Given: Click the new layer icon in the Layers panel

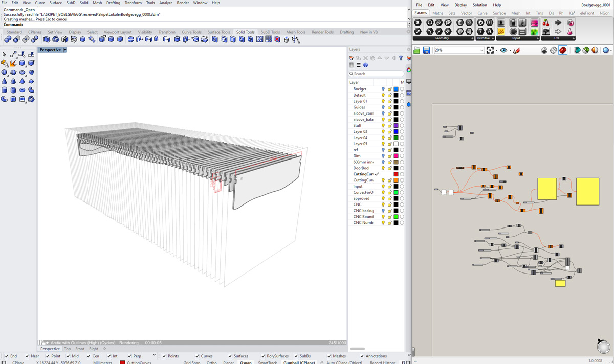Looking at the screenshot, I should point(352,58).
